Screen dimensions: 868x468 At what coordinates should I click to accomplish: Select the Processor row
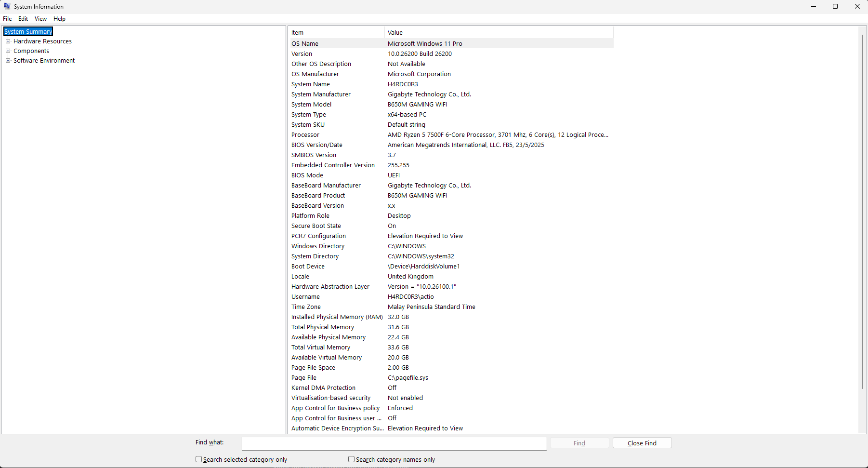pos(434,134)
